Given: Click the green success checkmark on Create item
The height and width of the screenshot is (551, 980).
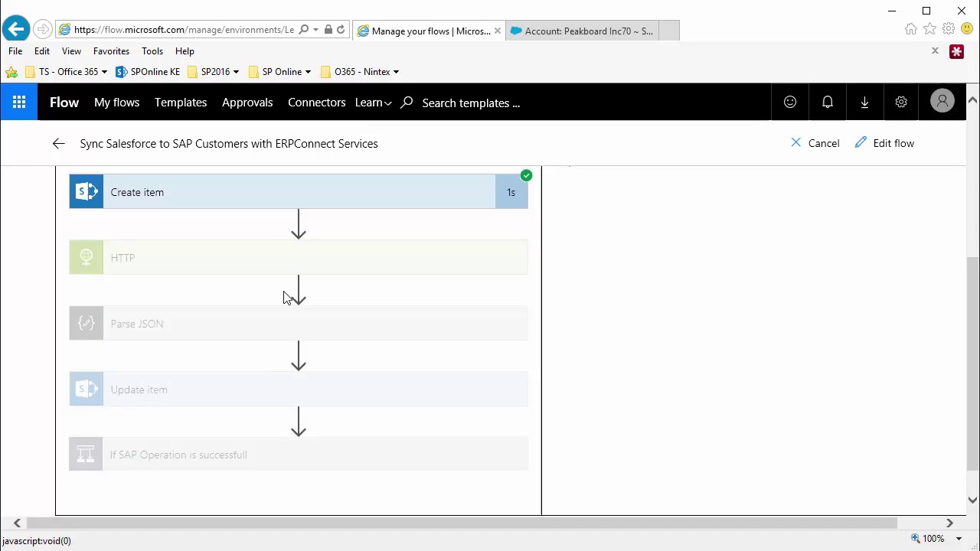Looking at the screenshot, I should click(526, 176).
